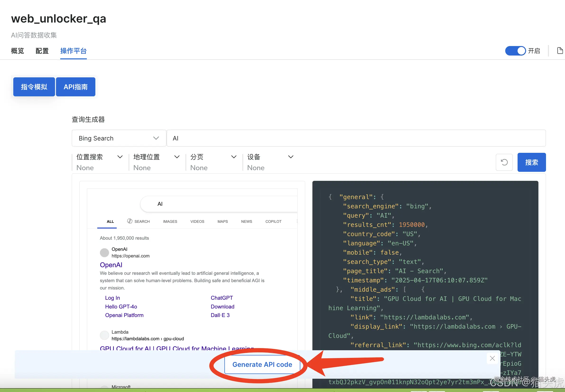Click the reset refresh icon button
The width and height of the screenshot is (565, 392).
point(504,162)
